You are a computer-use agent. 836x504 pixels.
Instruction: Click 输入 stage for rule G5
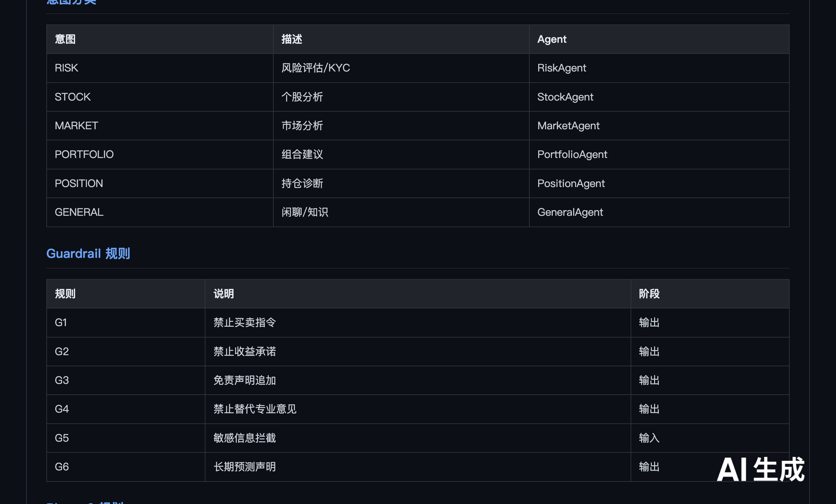click(x=649, y=438)
